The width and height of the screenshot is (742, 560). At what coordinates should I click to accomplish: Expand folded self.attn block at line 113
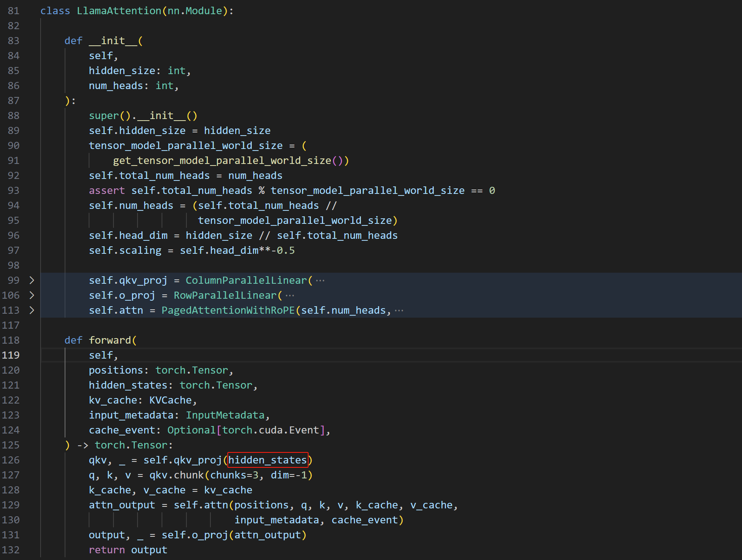(32, 310)
